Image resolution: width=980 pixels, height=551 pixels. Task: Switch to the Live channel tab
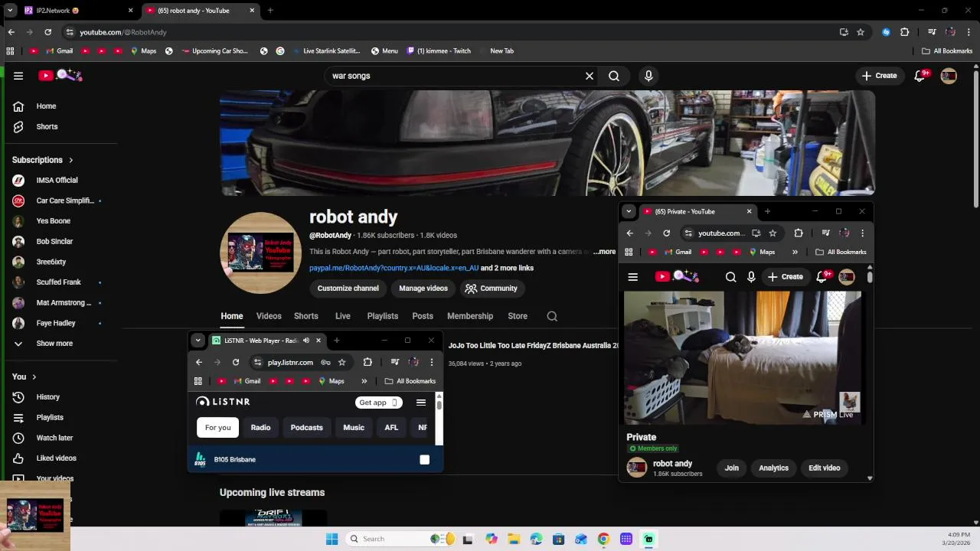[x=342, y=316]
